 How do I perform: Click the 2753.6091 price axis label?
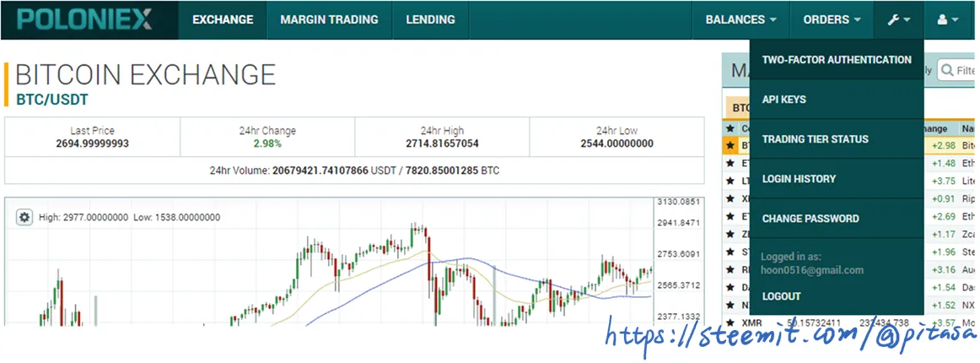[678, 254]
